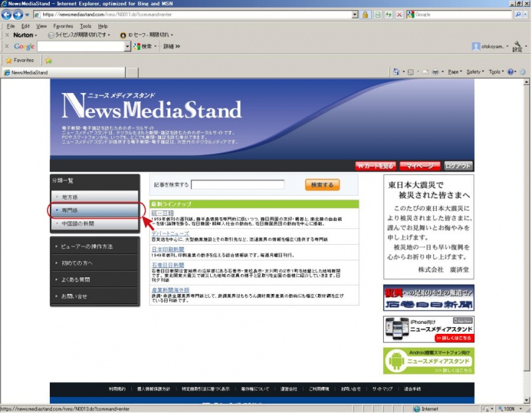532x413 pixels.
Task: Click the Google Toolbar 詳細 more button
Action: pyautogui.click(x=172, y=47)
